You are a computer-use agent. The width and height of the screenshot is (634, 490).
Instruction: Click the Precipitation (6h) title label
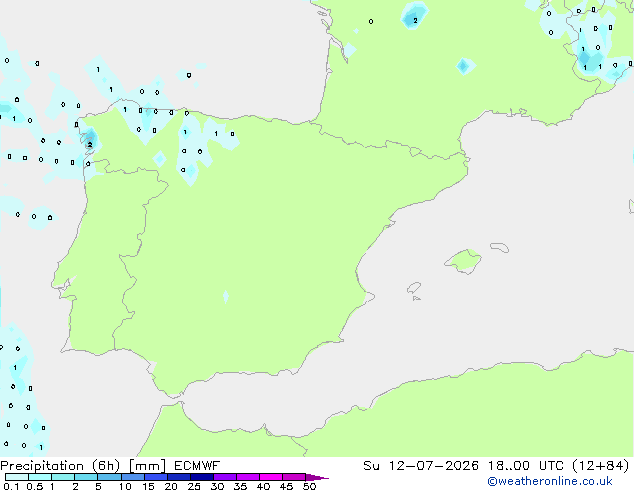click(60, 466)
